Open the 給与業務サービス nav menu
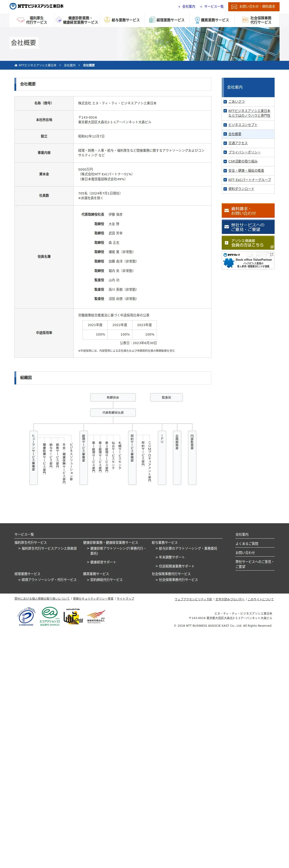Viewport: 289px width, 868px height. pos(122,20)
